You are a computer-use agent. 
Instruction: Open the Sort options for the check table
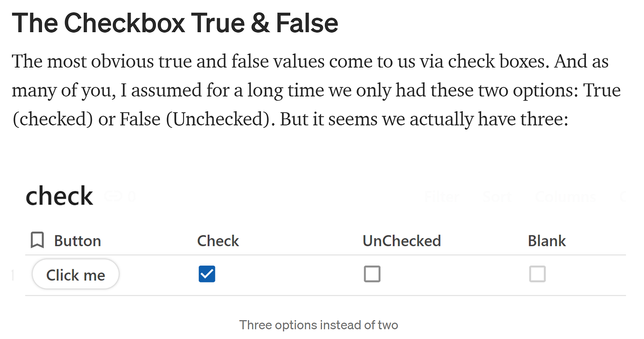(x=497, y=196)
